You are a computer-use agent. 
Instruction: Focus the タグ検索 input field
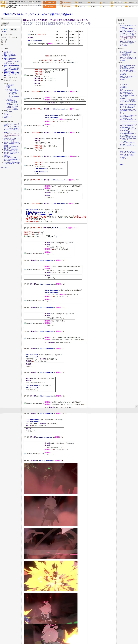pyautogui.click(x=11, y=27)
